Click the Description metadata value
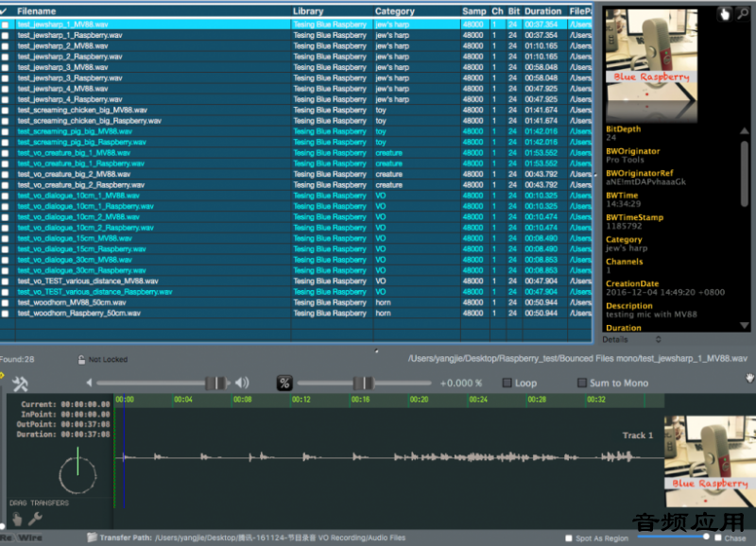The image size is (756, 546). tap(651, 315)
